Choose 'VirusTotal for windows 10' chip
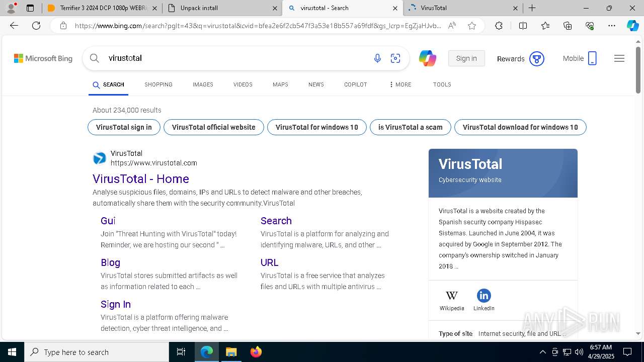 (x=317, y=127)
